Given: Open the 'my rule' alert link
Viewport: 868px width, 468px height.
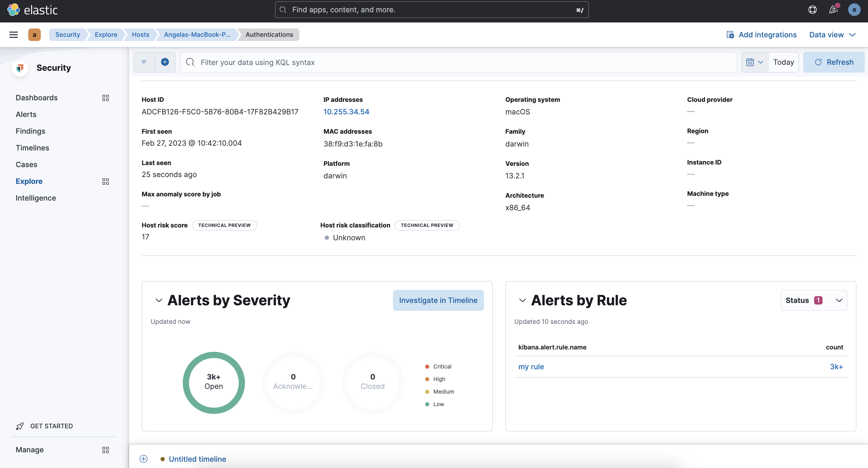Looking at the screenshot, I should pyautogui.click(x=531, y=367).
